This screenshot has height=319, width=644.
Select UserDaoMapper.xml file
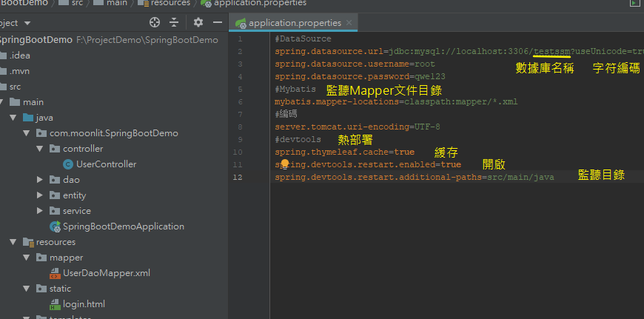click(x=107, y=273)
